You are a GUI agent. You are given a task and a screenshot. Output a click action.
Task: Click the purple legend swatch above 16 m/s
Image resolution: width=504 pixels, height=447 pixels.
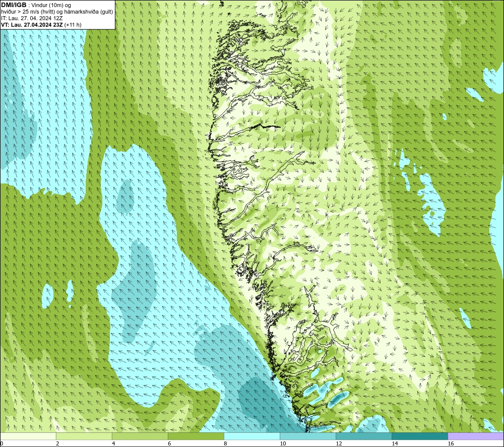pyautogui.click(x=476, y=436)
